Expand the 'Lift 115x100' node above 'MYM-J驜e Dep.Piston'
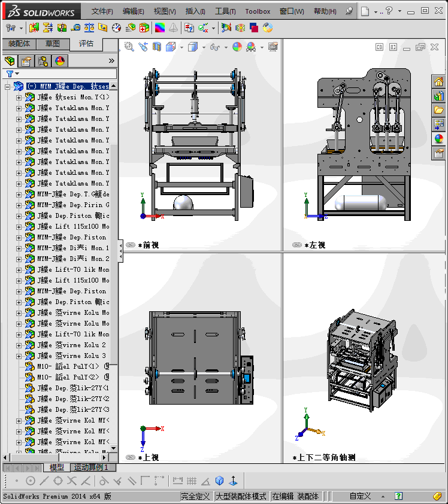The width and height of the screenshot is (448, 504). pyautogui.click(x=19, y=227)
